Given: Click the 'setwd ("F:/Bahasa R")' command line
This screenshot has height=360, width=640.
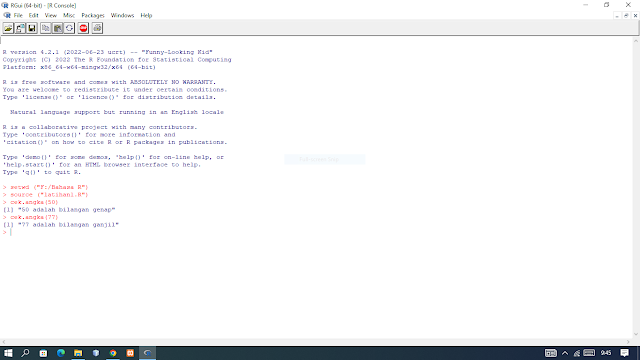Looking at the screenshot, I should (x=45, y=187).
